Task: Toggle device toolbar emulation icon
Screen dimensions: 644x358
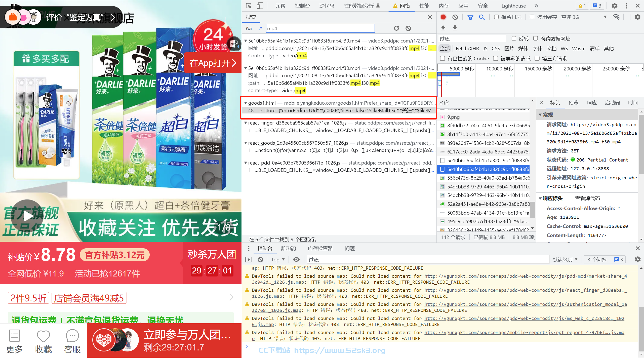Action: tap(260, 6)
